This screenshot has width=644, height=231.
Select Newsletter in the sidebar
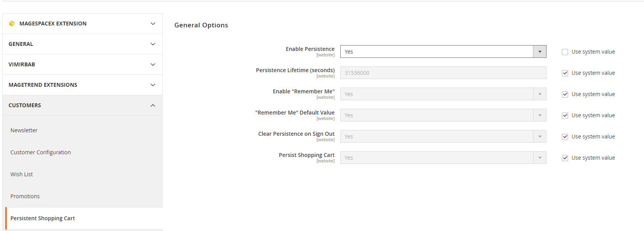click(24, 130)
